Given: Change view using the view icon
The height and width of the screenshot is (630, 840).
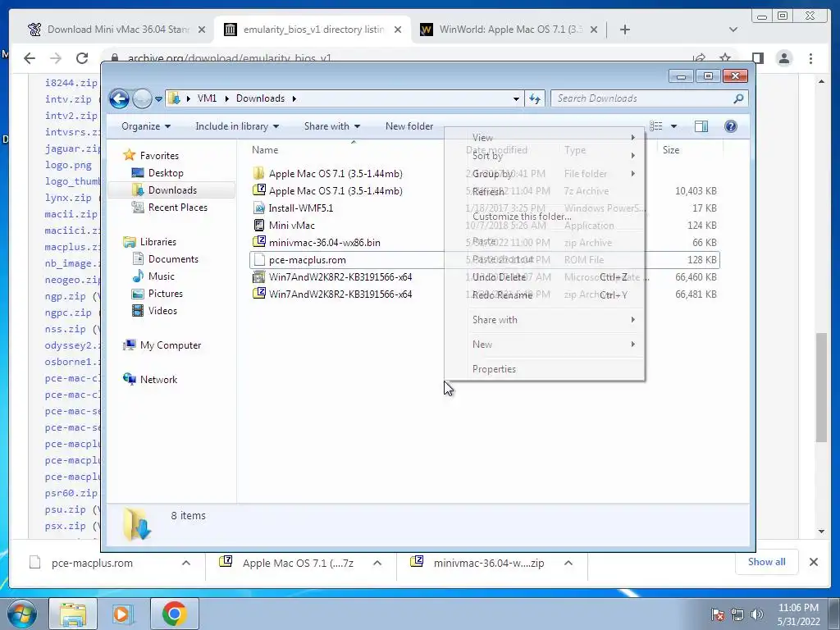Looking at the screenshot, I should coord(655,126).
